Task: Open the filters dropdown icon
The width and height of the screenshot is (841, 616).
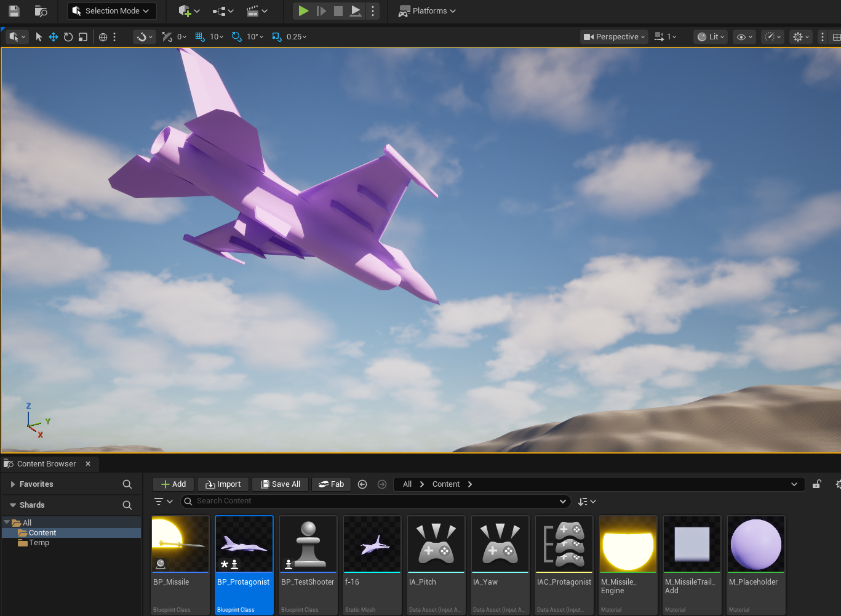Action: point(164,502)
